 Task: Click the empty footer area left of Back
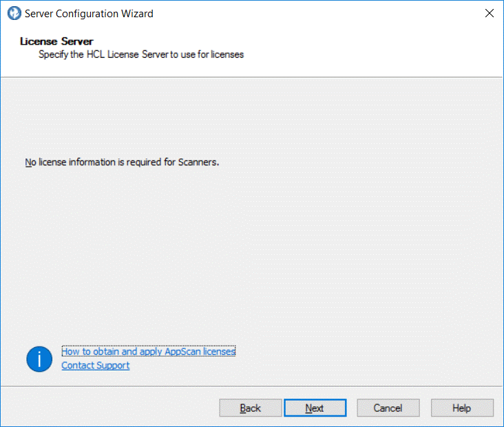point(103,408)
